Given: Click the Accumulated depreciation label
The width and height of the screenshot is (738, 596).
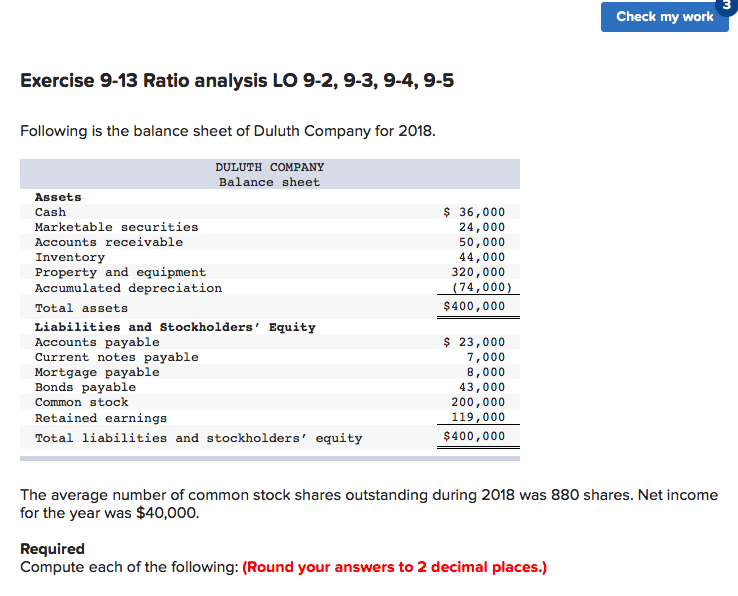Looking at the screenshot, I should [128, 288].
